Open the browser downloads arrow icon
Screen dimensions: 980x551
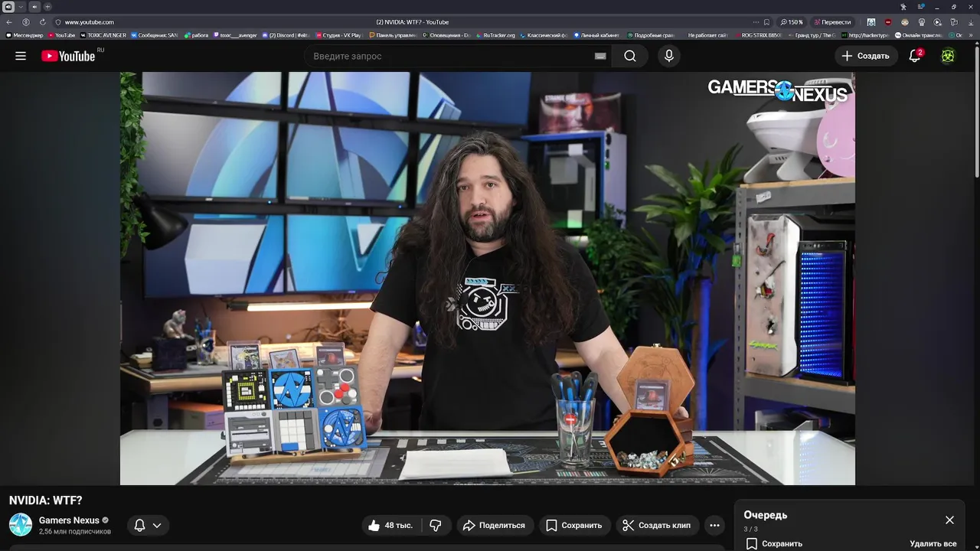click(x=971, y=22)
